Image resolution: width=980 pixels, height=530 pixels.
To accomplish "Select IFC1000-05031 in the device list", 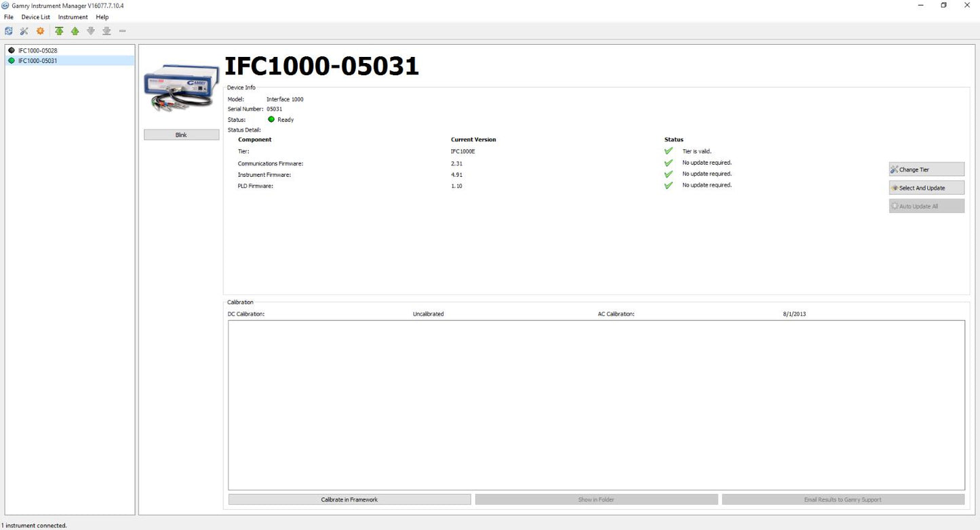I will [37, 60].
